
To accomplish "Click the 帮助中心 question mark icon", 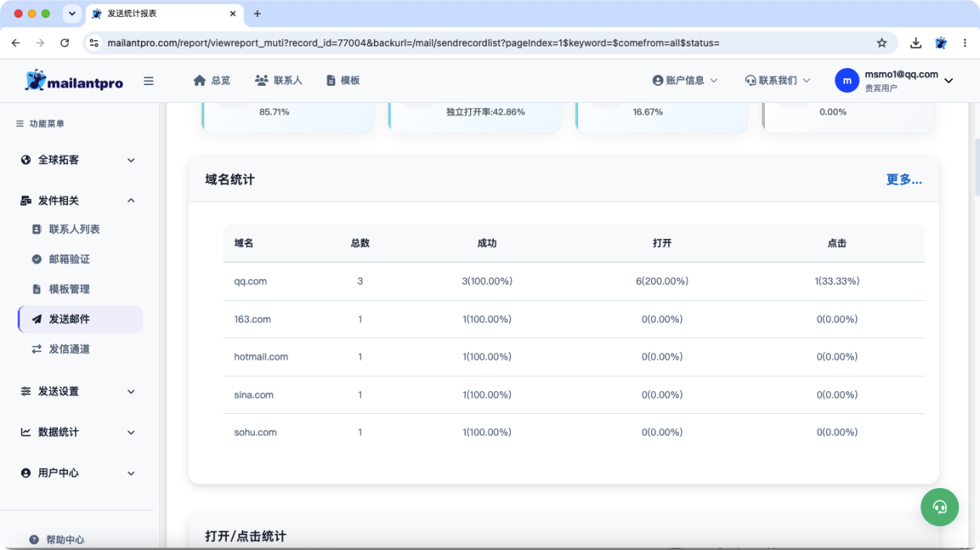I will (34, 540).
